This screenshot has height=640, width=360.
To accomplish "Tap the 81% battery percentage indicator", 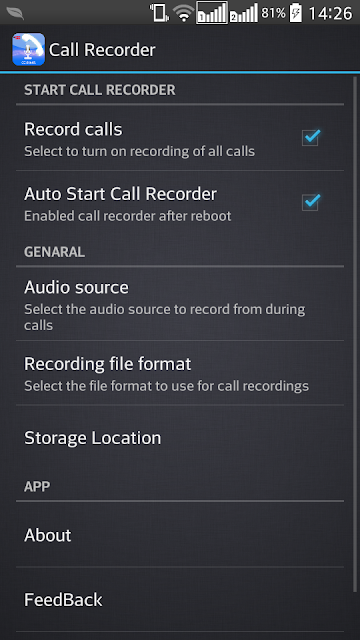I will (273, 13).
